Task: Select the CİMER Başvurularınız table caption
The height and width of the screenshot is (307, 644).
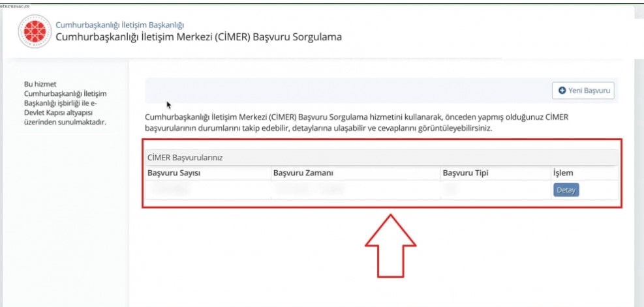Action: click(x=185, y=158)
